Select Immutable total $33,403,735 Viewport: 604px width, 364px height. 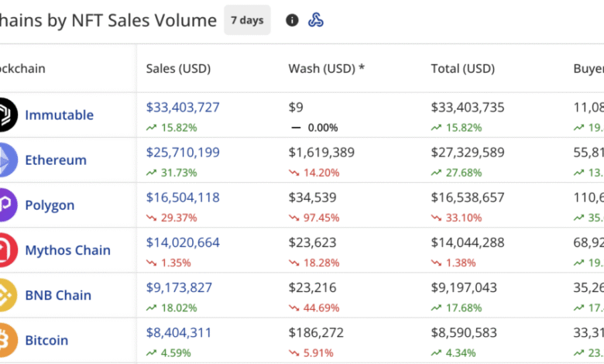point(468,107)
